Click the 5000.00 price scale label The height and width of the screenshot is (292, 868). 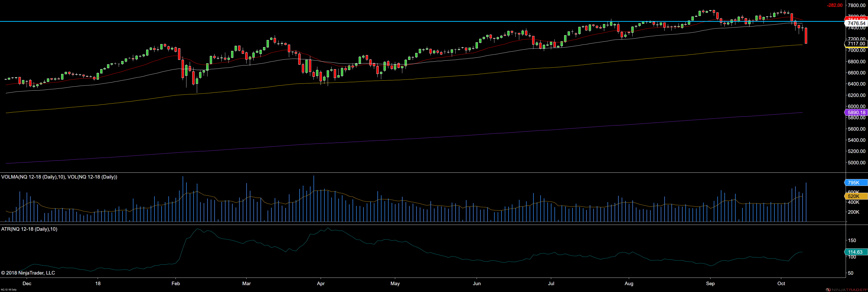point(857,163)
